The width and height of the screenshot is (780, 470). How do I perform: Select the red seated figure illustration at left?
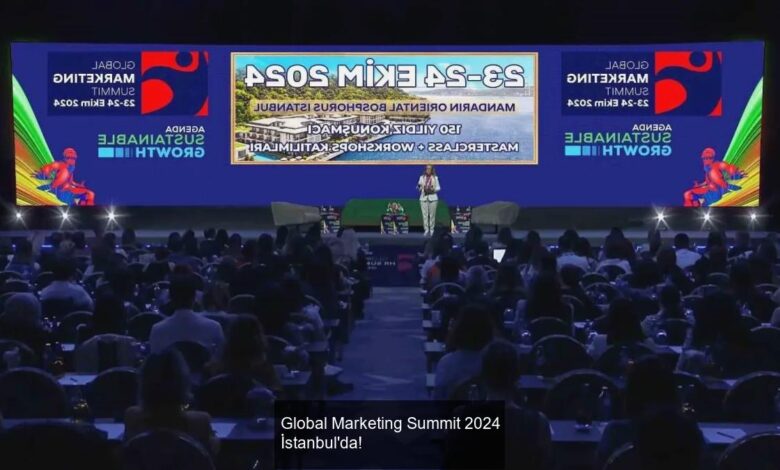coord(64,177)
